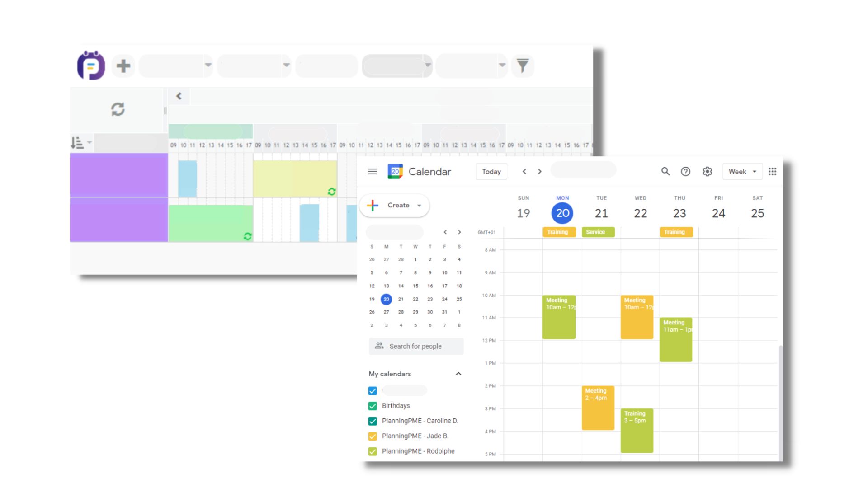Click the Meeting 10am event on Wednesday
This screenshot has height=488, width=868.
[x=637, y=316]
